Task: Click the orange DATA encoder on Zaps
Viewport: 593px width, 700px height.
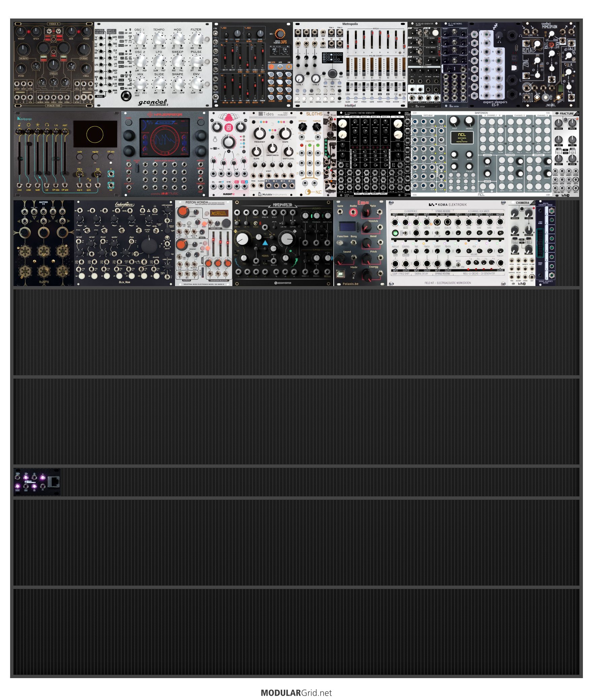Action: [279, 34]
